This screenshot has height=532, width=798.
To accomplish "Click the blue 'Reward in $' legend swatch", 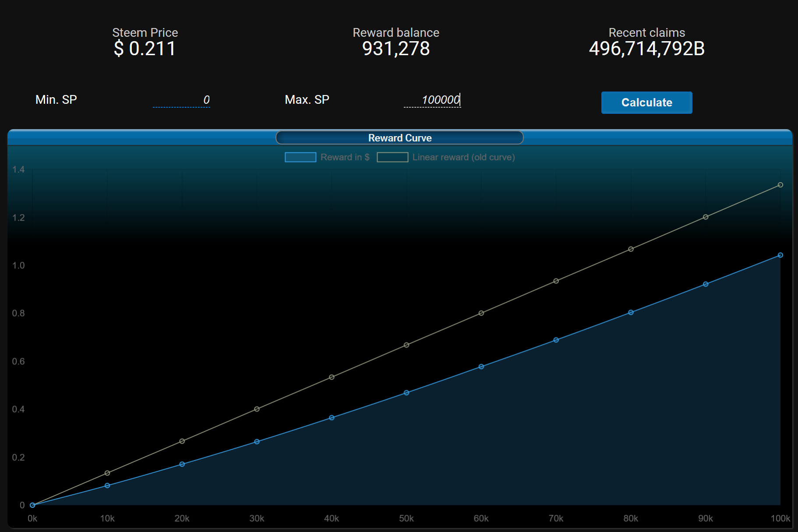I will point(300,157).
